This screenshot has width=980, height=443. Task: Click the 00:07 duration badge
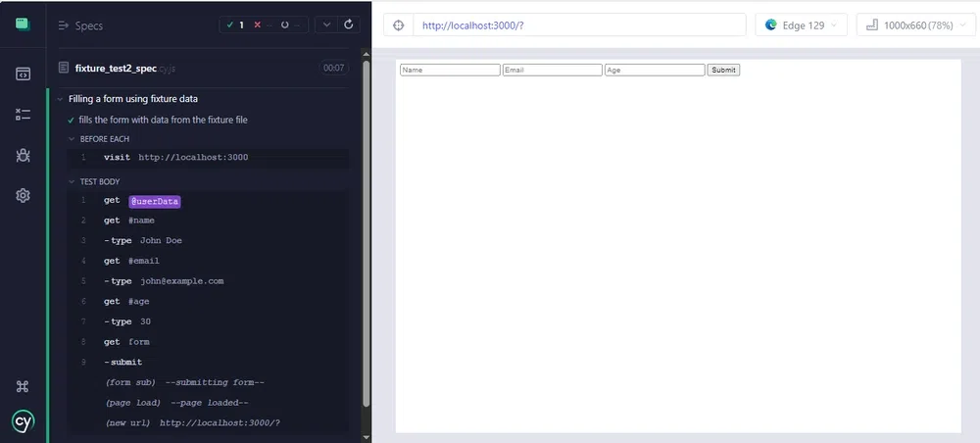(334, 68)
